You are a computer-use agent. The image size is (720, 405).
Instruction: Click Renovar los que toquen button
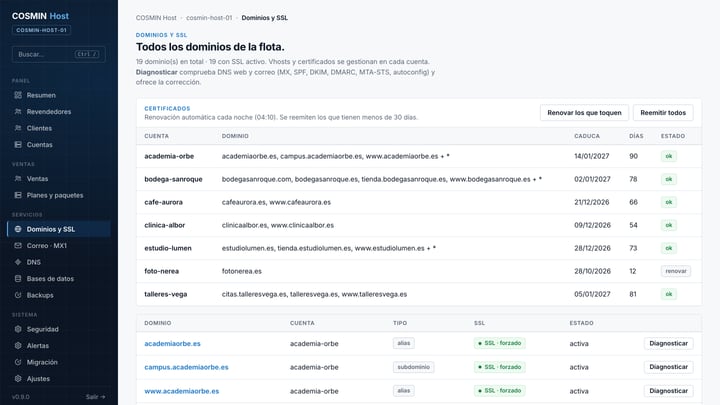click(584, 112)
